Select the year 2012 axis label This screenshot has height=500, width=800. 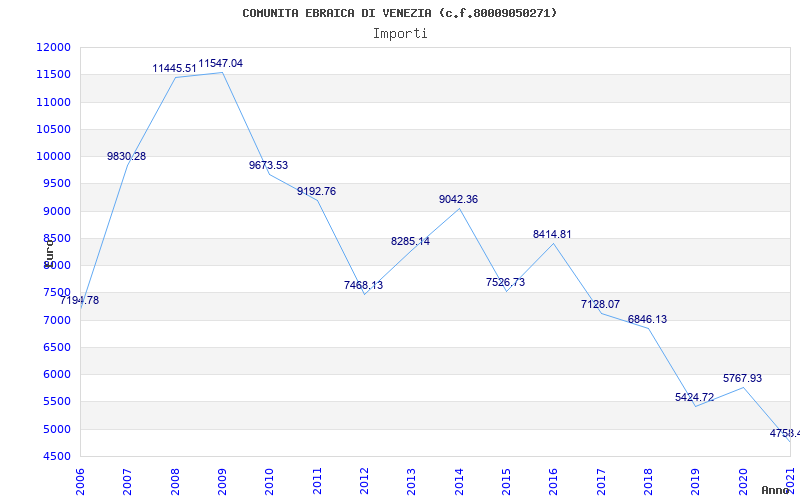click(x=364, y=481)
